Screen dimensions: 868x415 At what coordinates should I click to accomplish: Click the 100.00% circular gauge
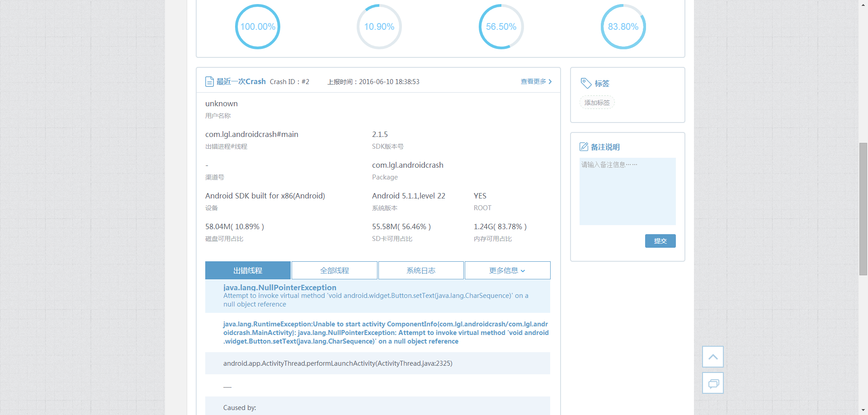(258, 27)
